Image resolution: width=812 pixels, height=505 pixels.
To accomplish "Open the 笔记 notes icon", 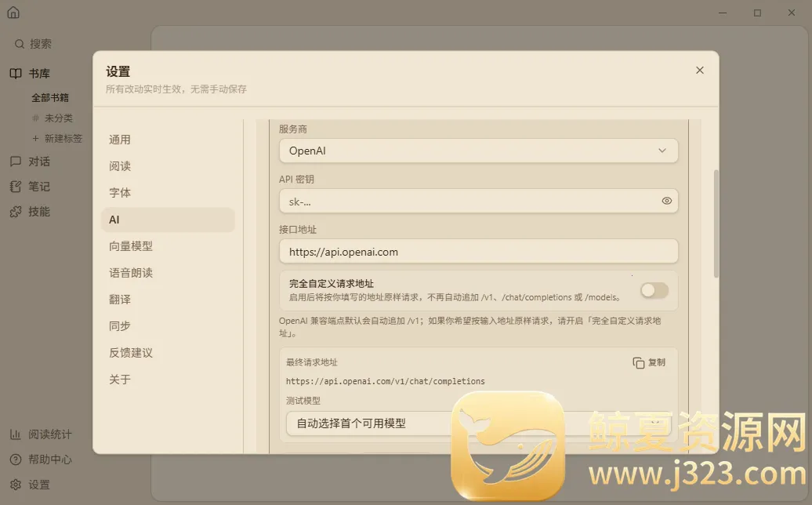I will pyautogui.click(x=16, y=187).
